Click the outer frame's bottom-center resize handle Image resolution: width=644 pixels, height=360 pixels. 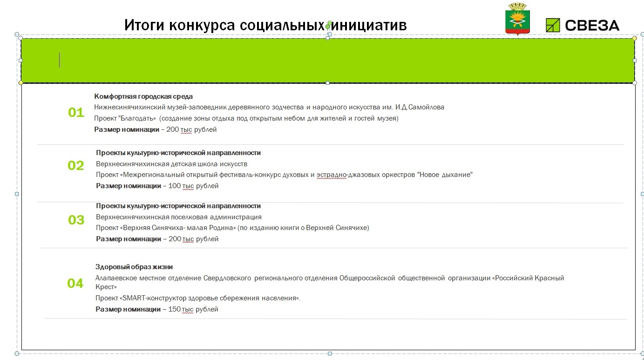coord(330,353)
